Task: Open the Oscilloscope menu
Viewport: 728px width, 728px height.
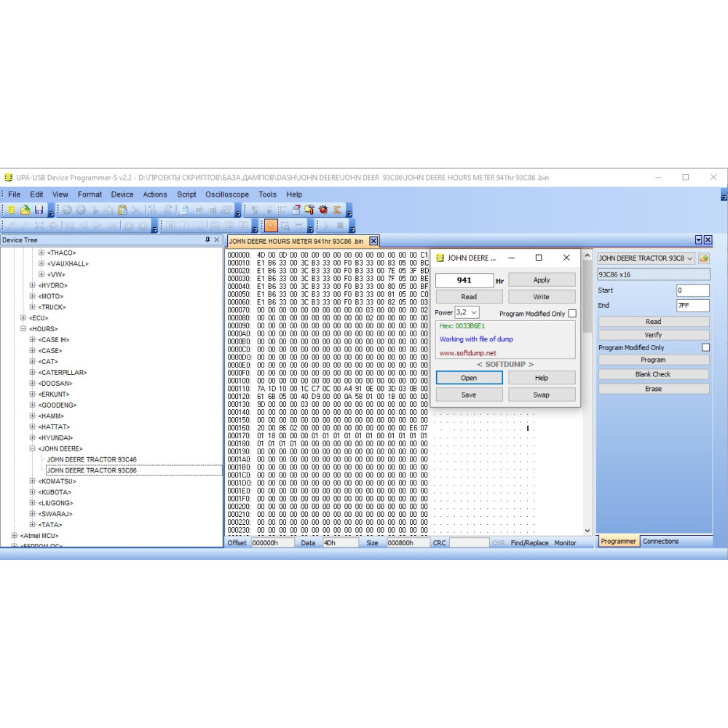Action: pos(227,194)
